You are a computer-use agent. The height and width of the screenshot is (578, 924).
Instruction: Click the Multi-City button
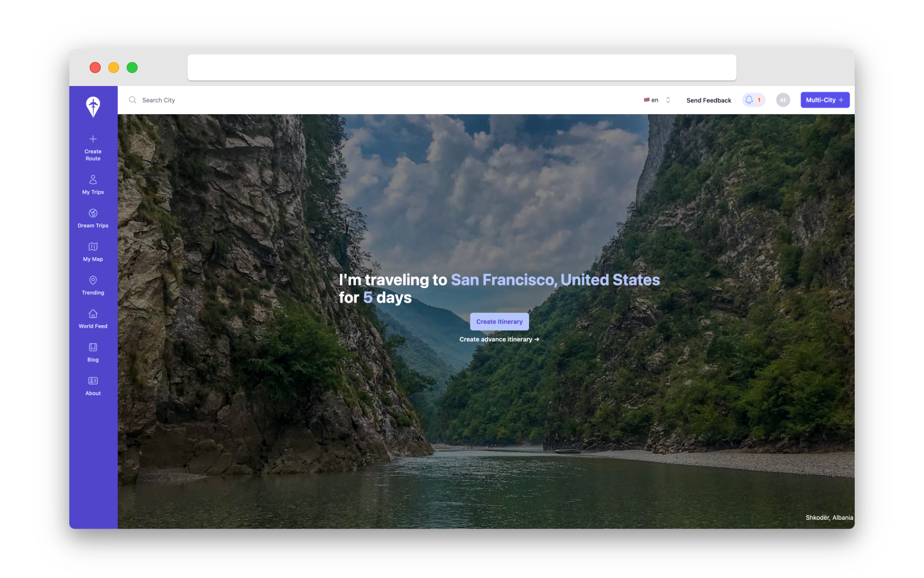pyautogui.click(x=825, y=100)
